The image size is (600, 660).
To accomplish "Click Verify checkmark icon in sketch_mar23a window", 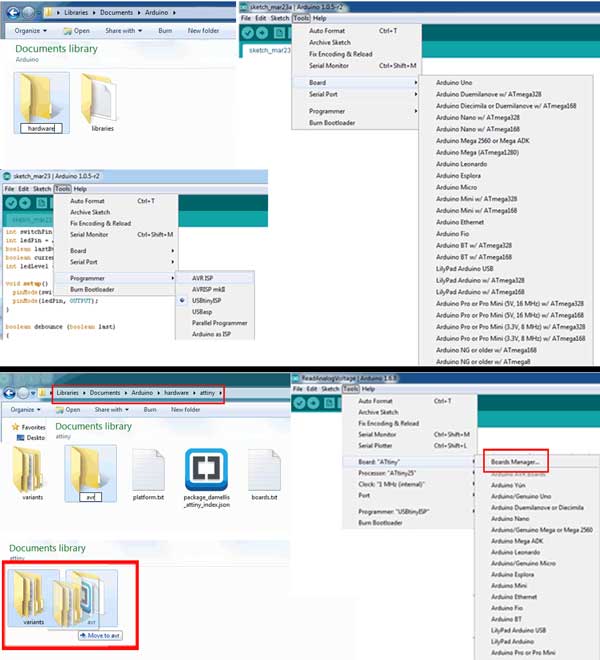I will 248,33.
